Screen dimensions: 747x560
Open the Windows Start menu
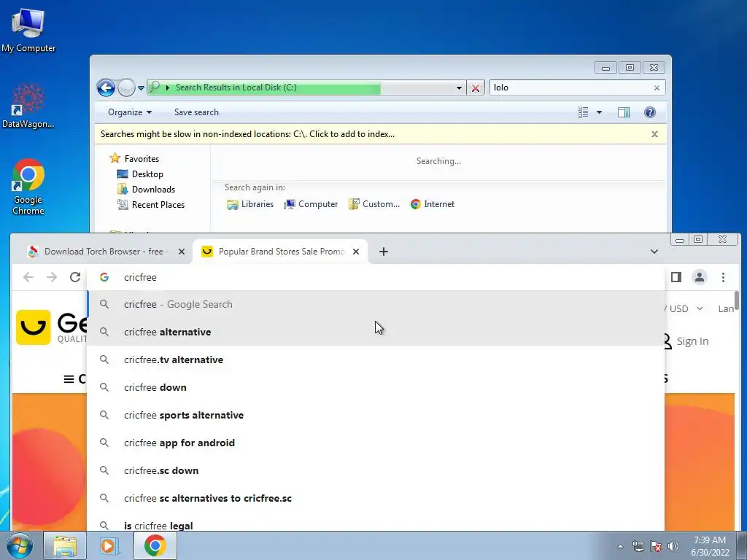point(19,545)
